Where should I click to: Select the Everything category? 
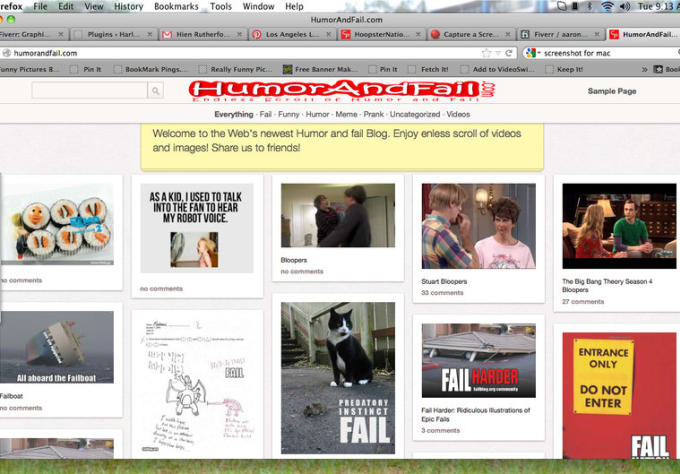pyautogui.click(x=234, y=114)
